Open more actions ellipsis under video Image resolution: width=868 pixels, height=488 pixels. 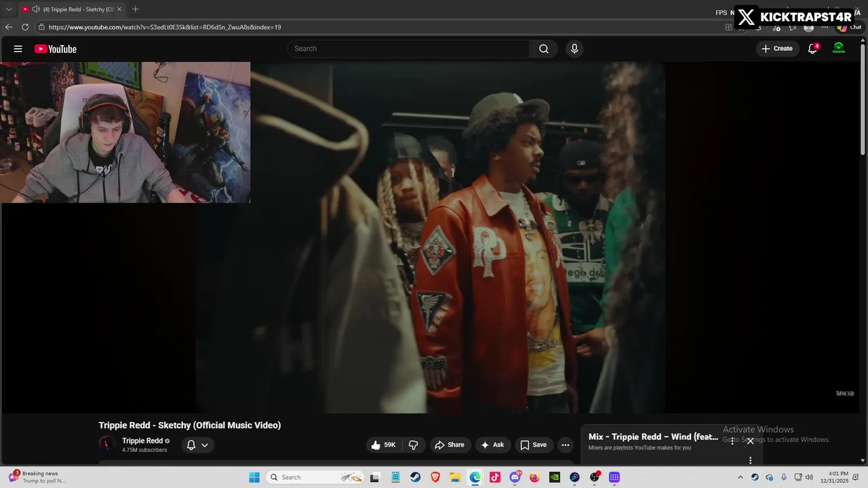[x=566, y=445]
